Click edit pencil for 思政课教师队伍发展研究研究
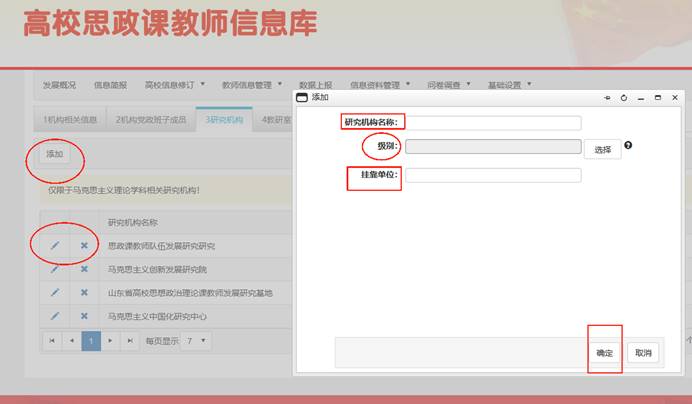692x404 pixels. click(55, 245)
